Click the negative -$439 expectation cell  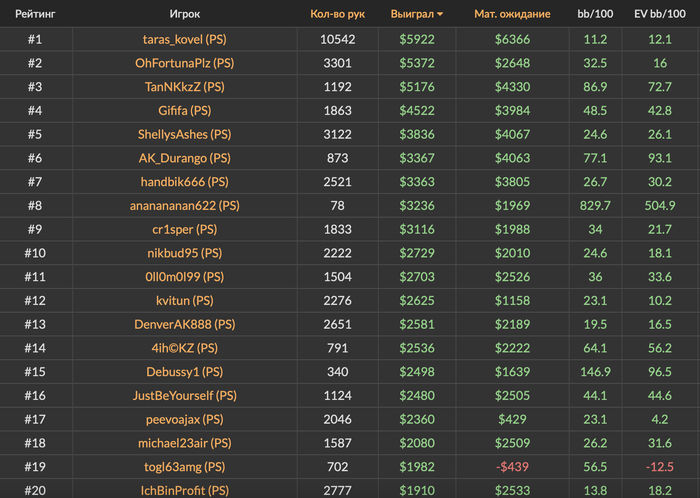click(x=512, y=466)
